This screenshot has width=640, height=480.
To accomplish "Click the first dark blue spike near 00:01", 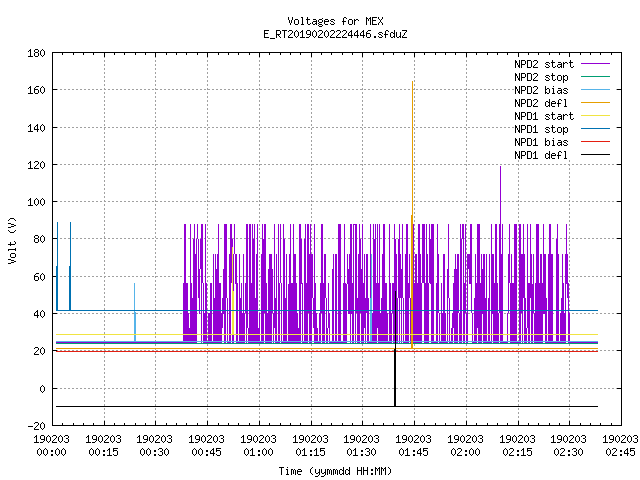I will [57, 265].
